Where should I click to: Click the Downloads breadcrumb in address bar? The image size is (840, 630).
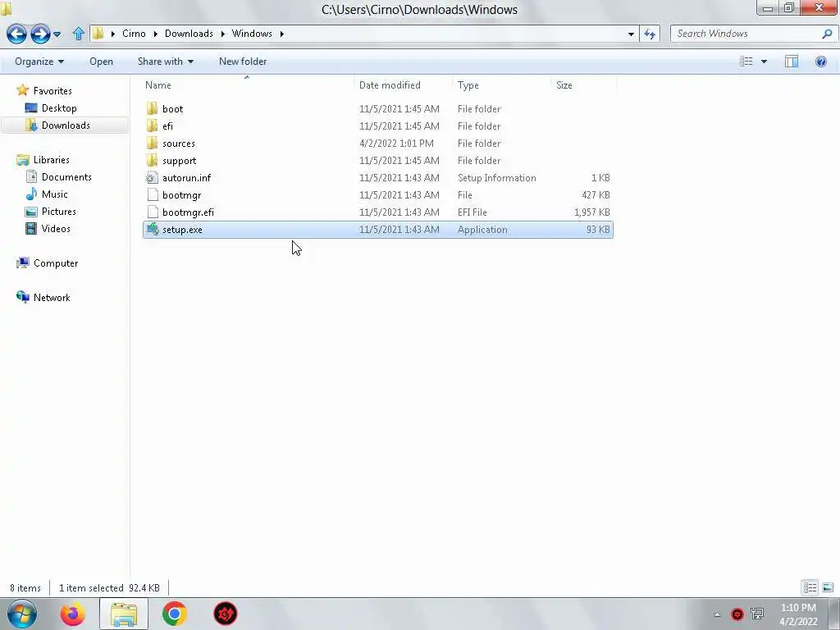[x=189, y=33]
